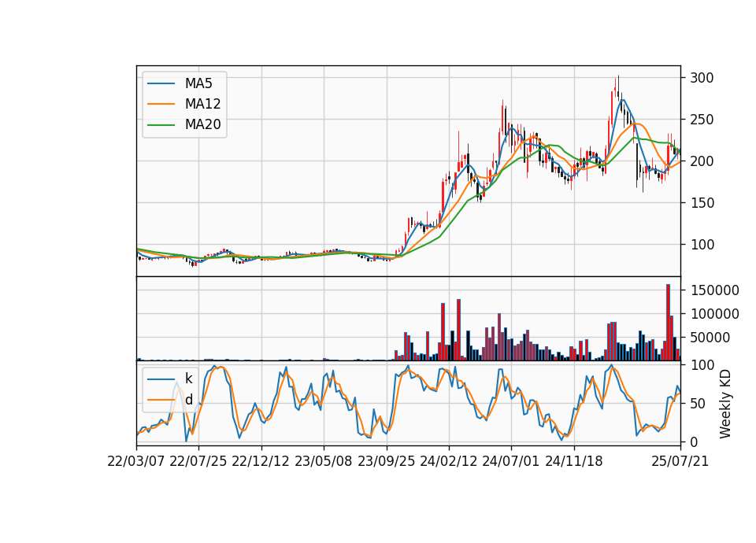Click the 22/12/12 date label

point(261,462)
